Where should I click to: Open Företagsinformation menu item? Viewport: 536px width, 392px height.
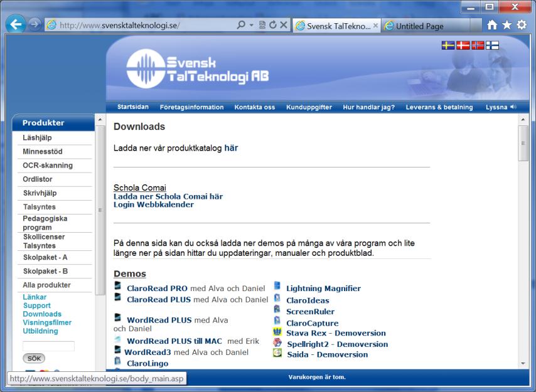[192, 107]
